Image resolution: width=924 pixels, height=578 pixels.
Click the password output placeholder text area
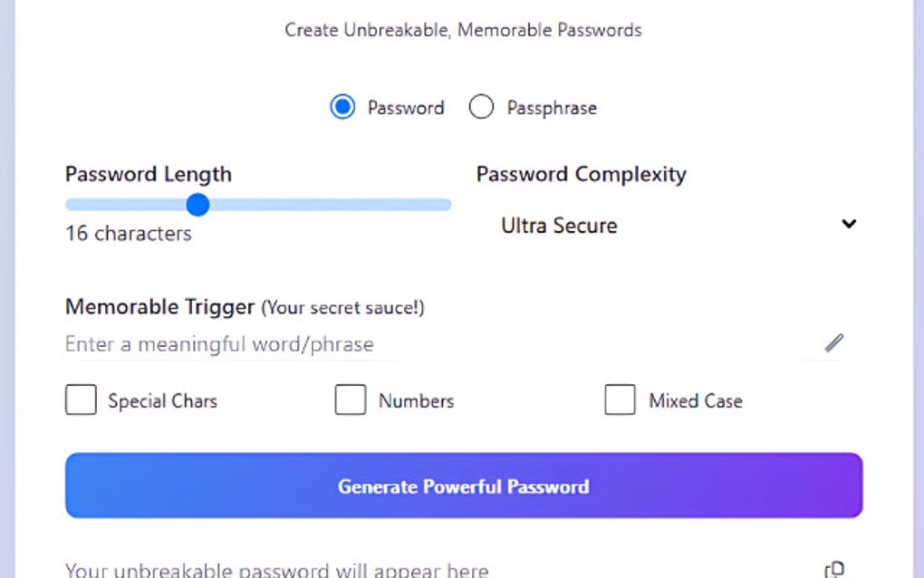(276, 567)
